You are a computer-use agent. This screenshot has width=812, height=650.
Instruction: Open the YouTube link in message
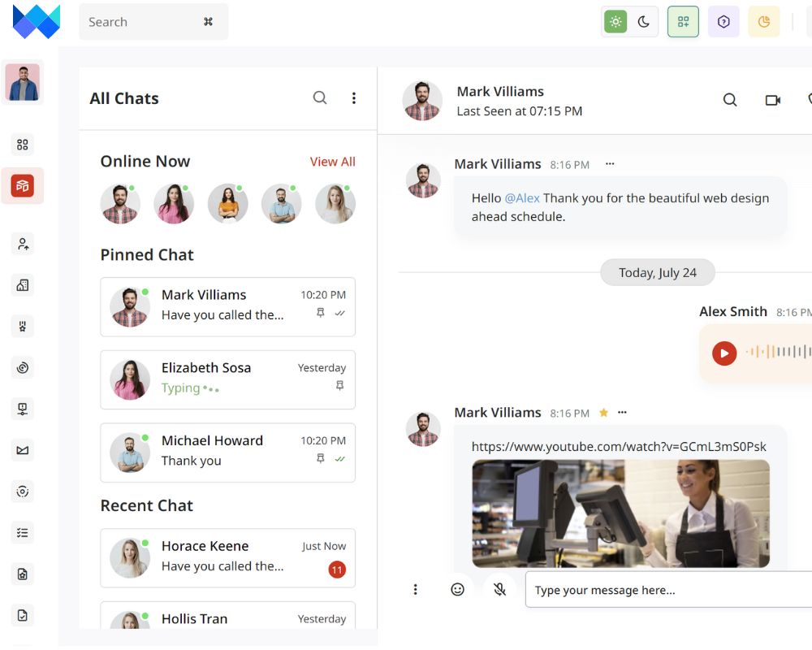pyautogui.click(x=619, y=447)
